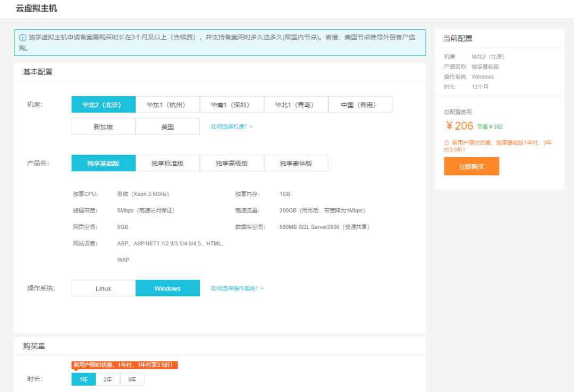Select the 华东1（杭州） data center
Screen dimensions: 574x392
tap(167, 105)
